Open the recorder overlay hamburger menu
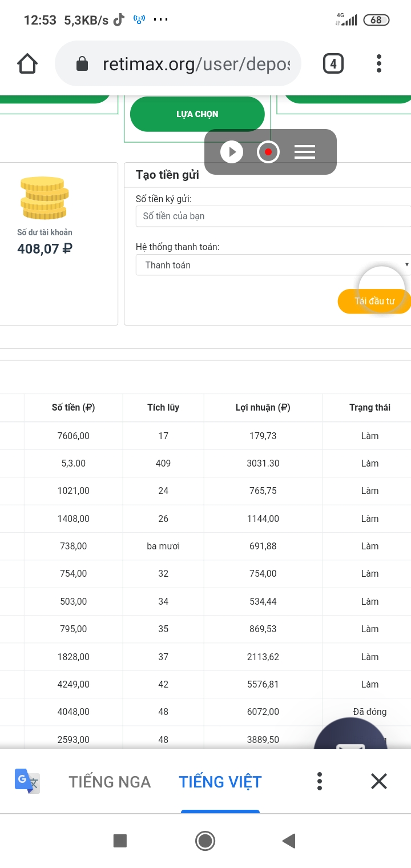This screenshot has height=868, width=411. coord(305,152)
